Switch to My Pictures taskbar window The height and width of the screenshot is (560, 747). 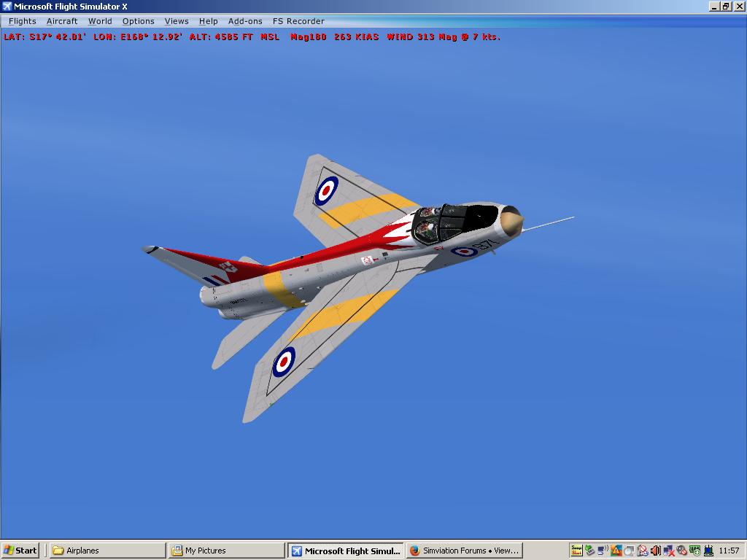(x=226, y=551)
